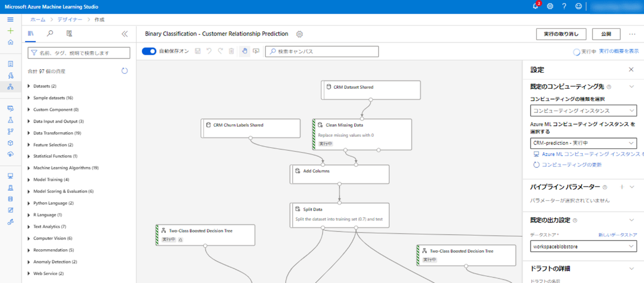Click the 公開 button
Viewport: 644px width, 283px height.
pyautogui.click(x=606, y=34)
